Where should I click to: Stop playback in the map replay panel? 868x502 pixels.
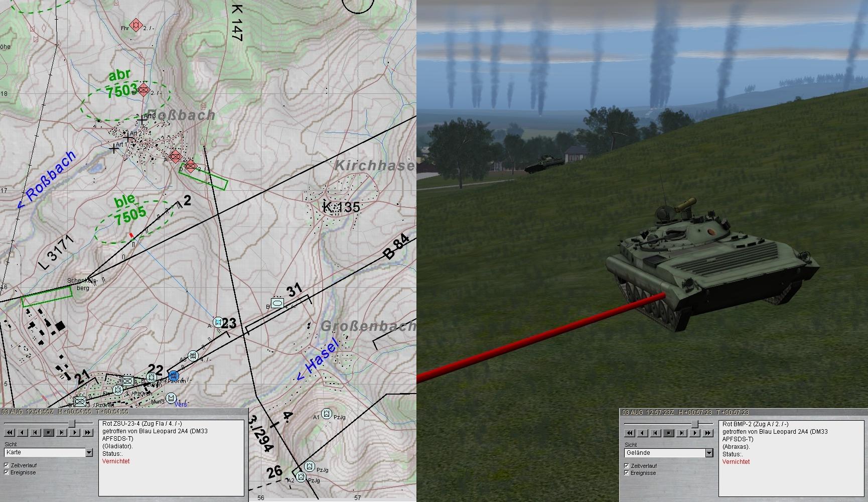(49, 432)
